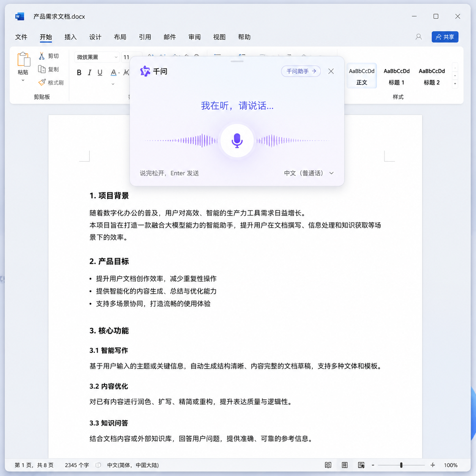Open the 视图 tab
Image resolution: width=476 pixels, height=476 pixels.
click(219, 37)
